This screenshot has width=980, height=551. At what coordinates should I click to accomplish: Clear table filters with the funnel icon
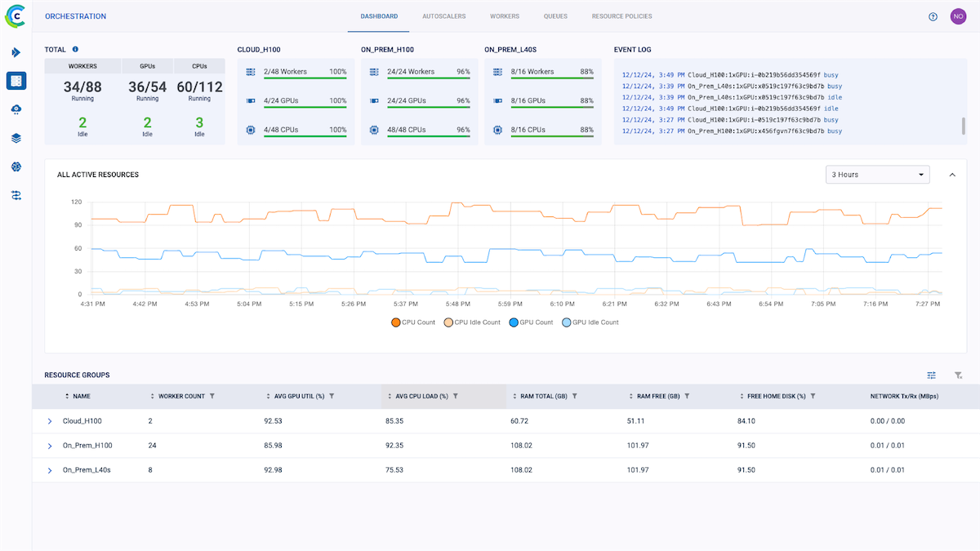(959, 375)
